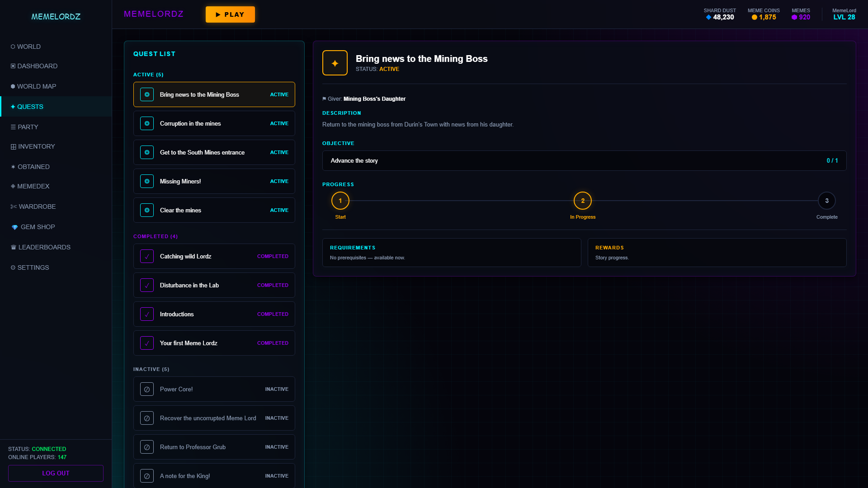Click the hexagon icon beside World Map
Image resolution: width=868 pixels, height=488 pixels.
13,86
